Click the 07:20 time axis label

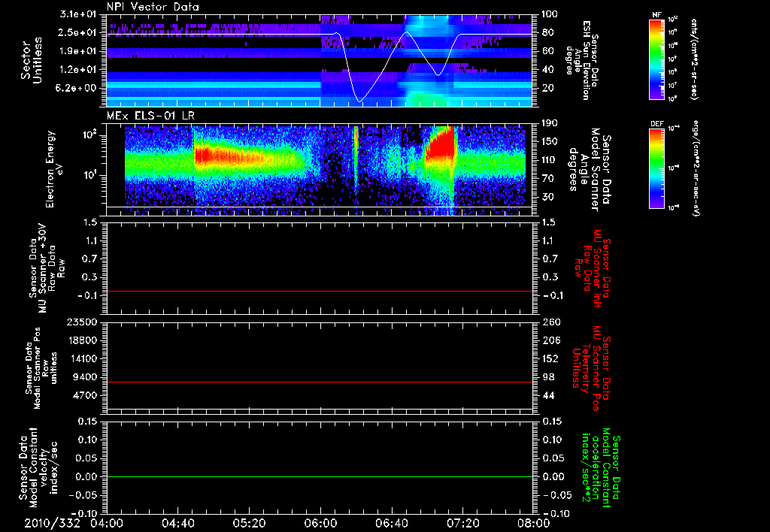pos(462,523)
